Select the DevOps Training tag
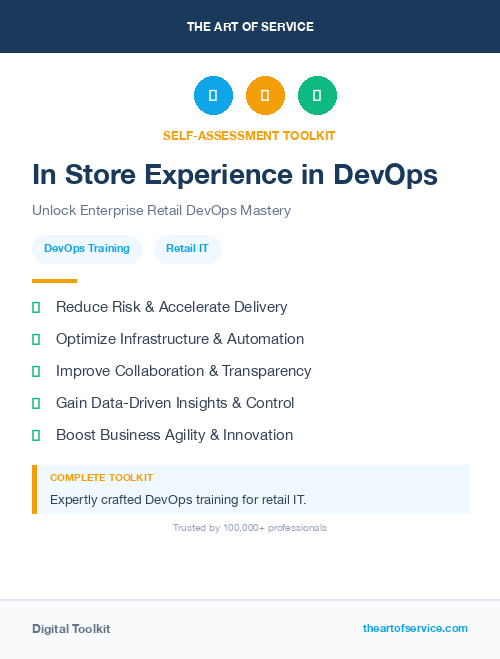Screen dimensions: 500x659 click(x=87, y=249)
